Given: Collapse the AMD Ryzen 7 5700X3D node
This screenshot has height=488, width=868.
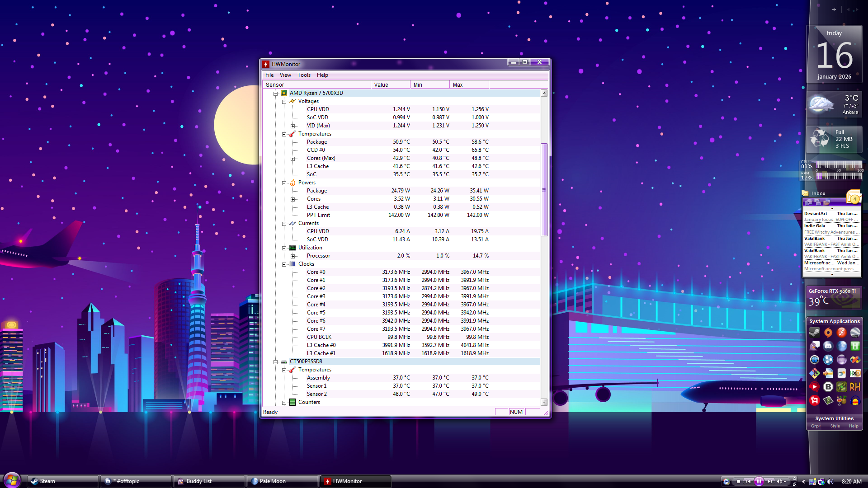Looking at the screenshot, I should [275, 94].
